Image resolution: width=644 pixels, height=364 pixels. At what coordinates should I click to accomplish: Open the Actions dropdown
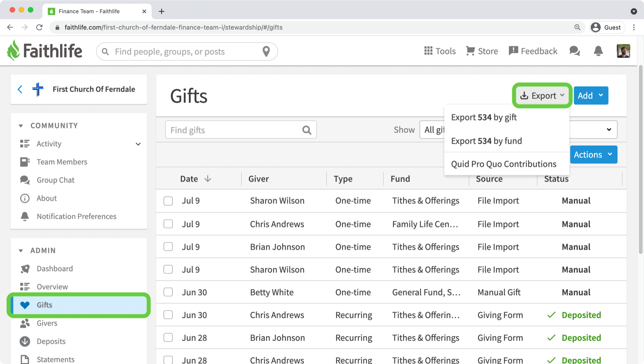coord(593,154)
